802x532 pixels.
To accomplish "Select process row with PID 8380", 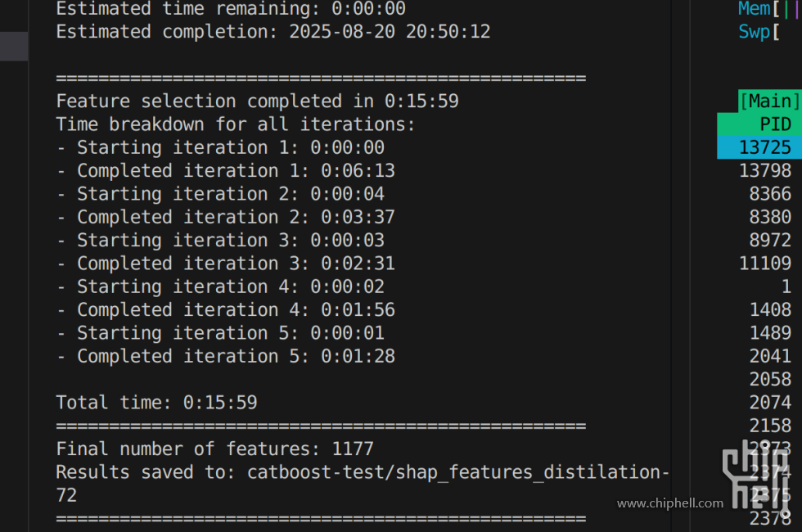I will (770, 217).
